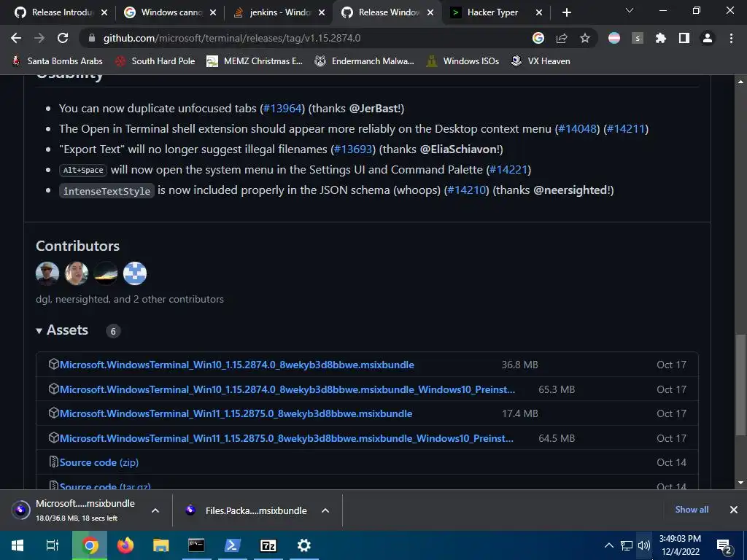Go back to the previous page
This screenshot has height=560, width=747.
point(16,38)
